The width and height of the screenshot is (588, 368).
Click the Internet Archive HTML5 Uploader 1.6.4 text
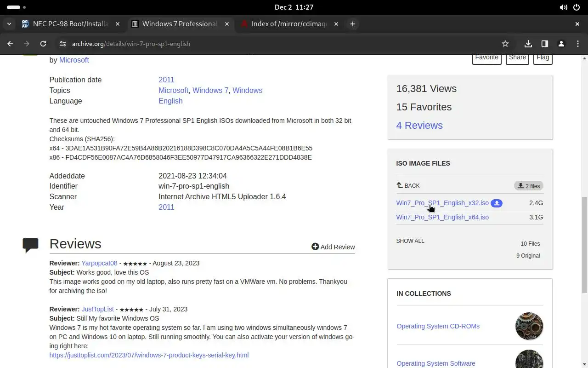click(x=222, y=196)
